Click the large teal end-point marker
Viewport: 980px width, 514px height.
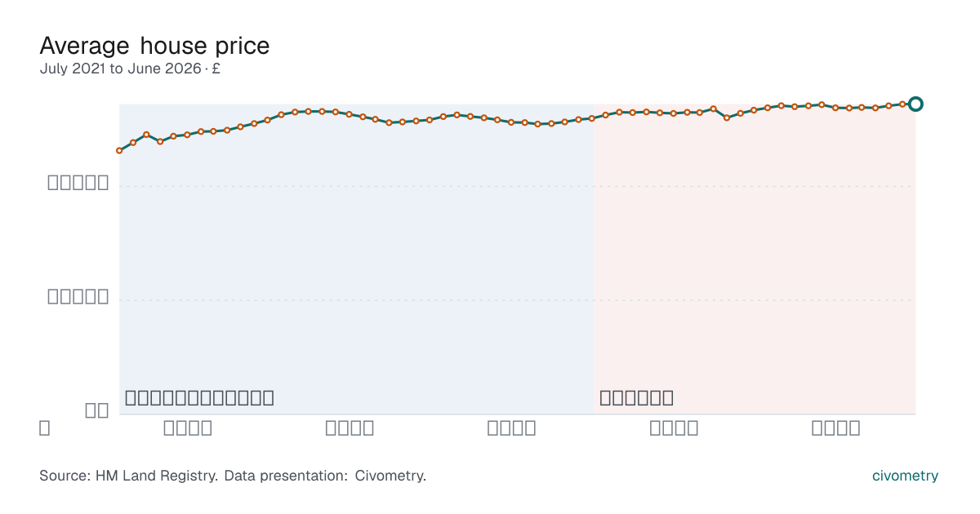coord(915,104)
